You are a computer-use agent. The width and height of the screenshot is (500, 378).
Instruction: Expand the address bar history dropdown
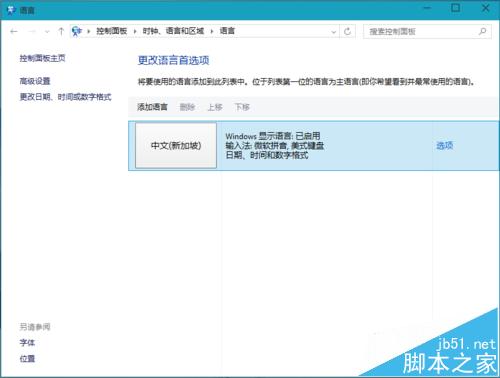(334, 32)
